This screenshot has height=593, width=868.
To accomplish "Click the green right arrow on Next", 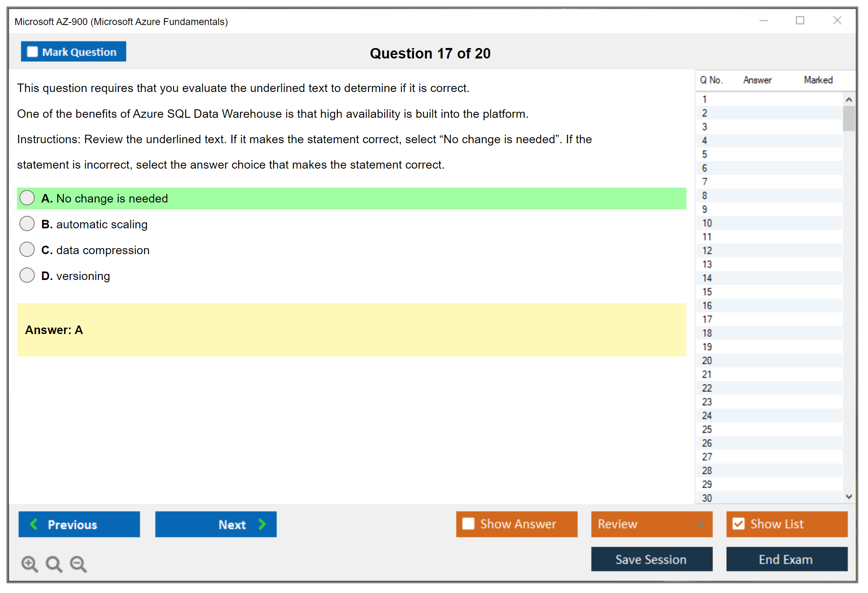I will [262, 524].
